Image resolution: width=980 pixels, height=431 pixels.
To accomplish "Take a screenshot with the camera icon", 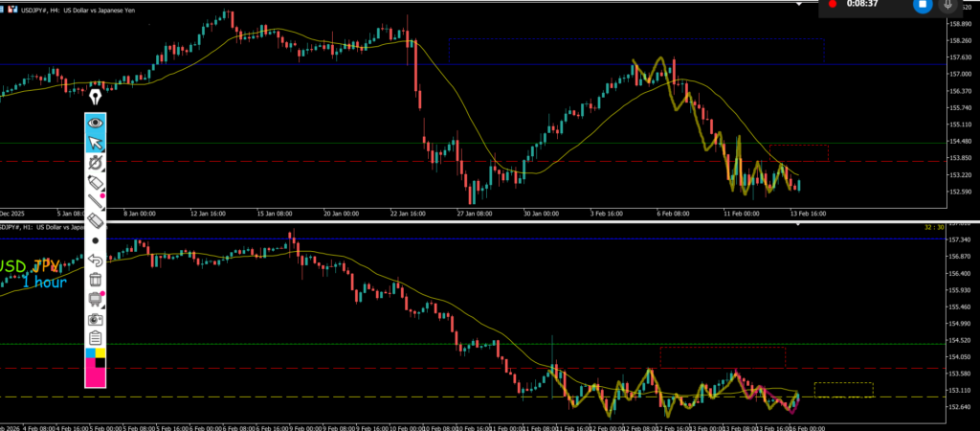I will pyautogui.click(x=96, y=318).
